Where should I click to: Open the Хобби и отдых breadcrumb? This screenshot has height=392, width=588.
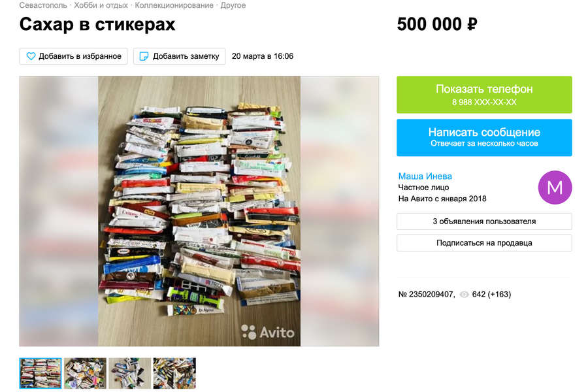tap(101, 5)
